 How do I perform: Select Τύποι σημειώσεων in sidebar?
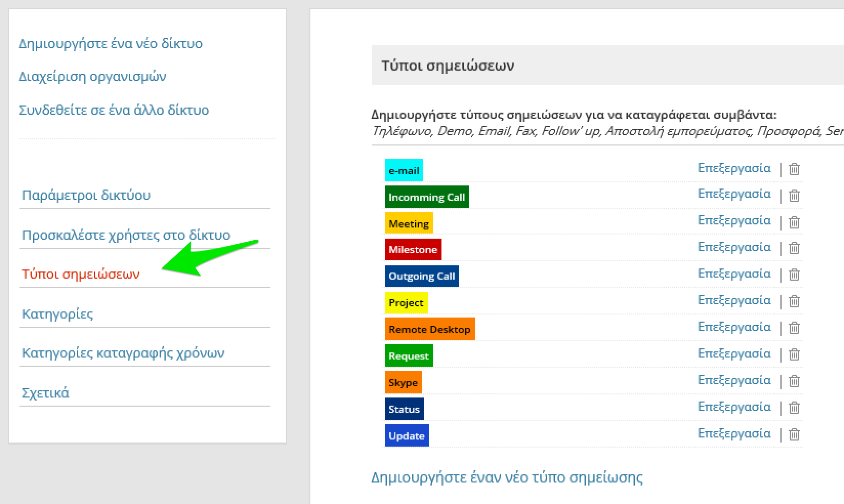point(80,274)
